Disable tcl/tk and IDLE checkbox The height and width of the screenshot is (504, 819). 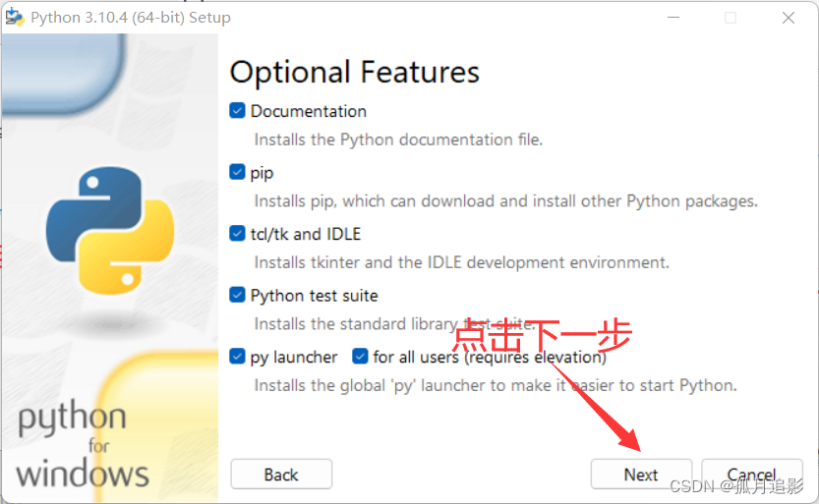tap(237, 233)
